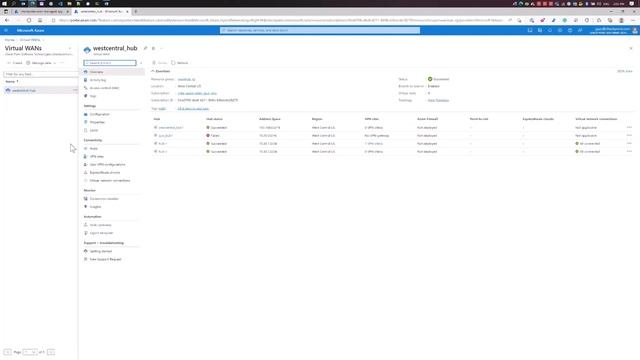Select westcentral_hub in the Virtual WANs list
The height and width of the screenshot is (360, 640).
pos(24,90)
